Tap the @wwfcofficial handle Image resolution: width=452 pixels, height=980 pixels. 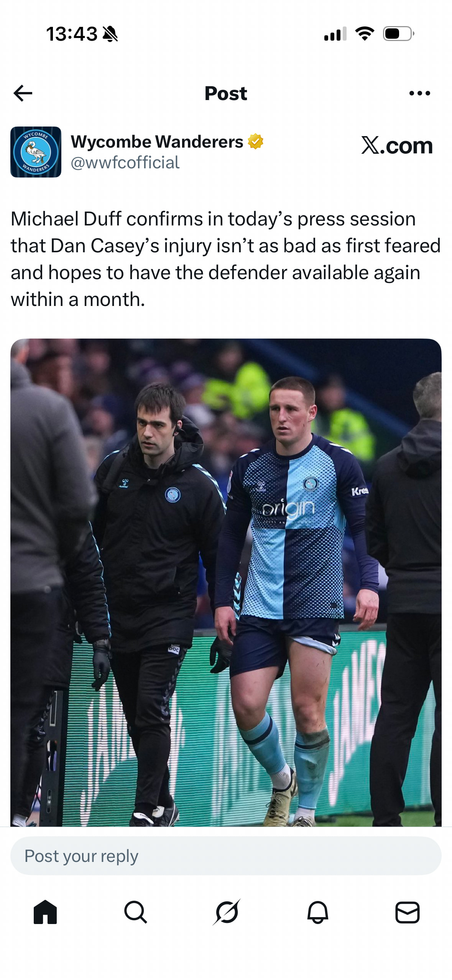coord(125,163)
